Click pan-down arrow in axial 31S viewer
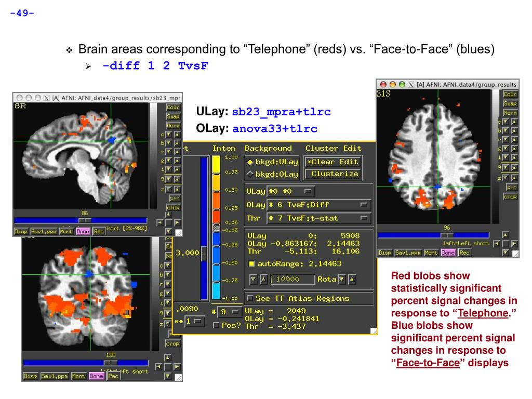The width and height of the screenshot is (532, 399). point(506,252)
